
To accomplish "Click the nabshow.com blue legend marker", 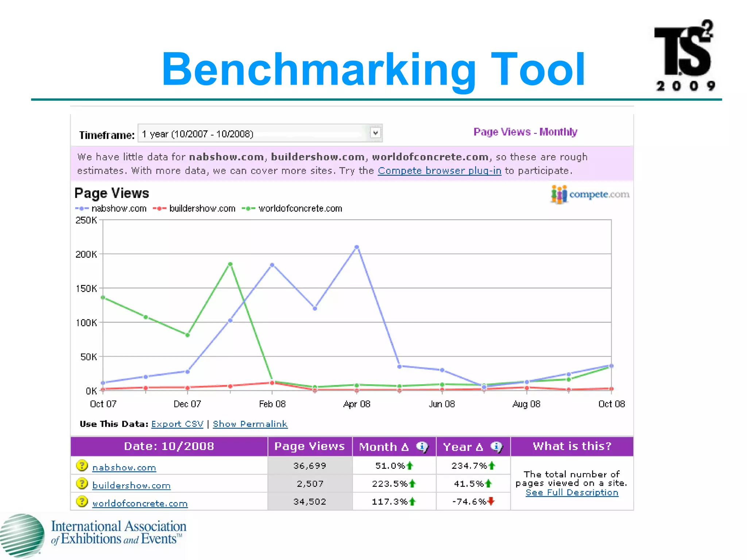I will pyautogui.click(x=82, y=209).
